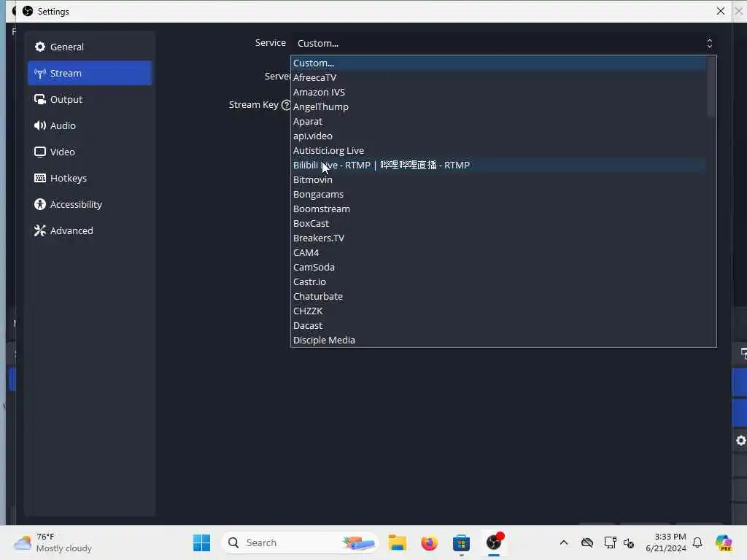The image size is (747, 560).
Task: Show hidden system tray icons
Action: (x=564, y=542)
